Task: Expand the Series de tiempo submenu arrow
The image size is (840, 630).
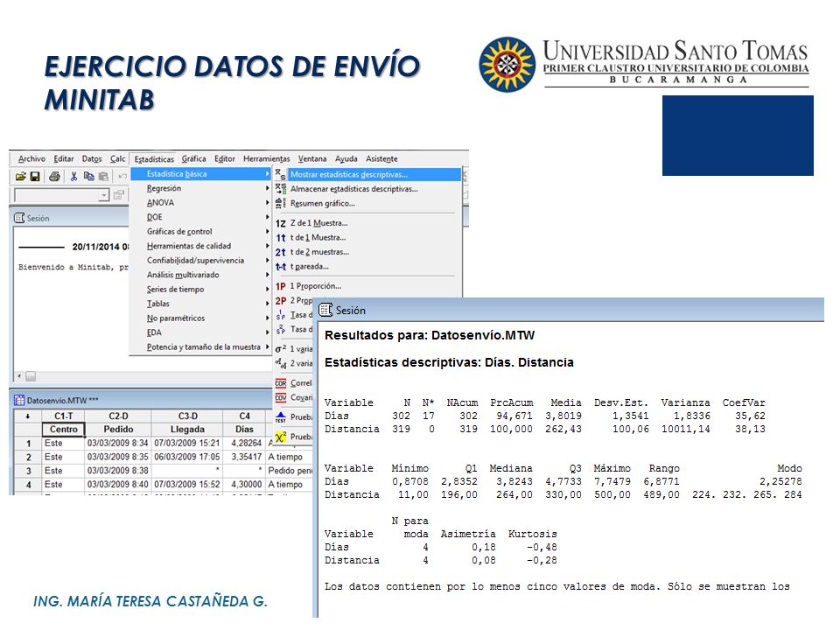Action: (x=267, y=290)
